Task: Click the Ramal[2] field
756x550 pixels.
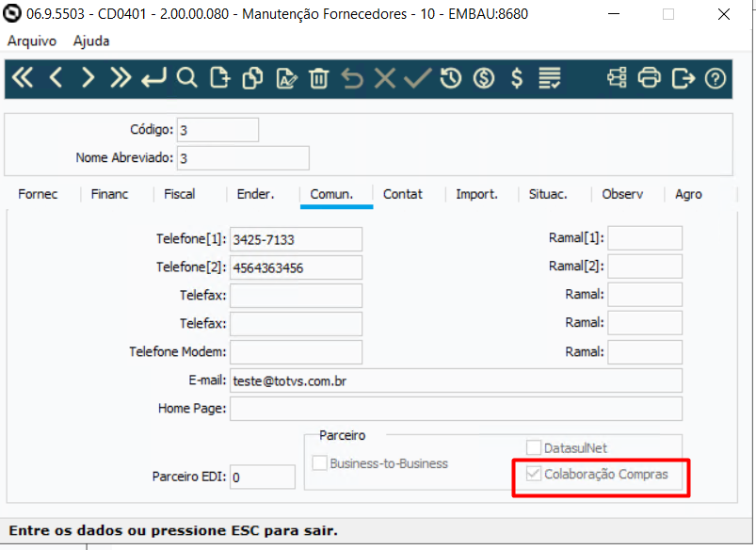Action: point(645,267)
